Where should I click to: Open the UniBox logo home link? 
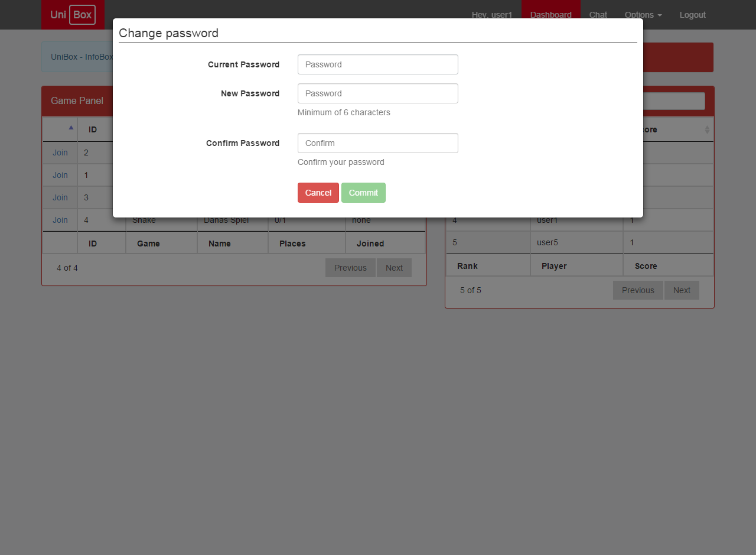pyautogui.click(x=73, y=15)
